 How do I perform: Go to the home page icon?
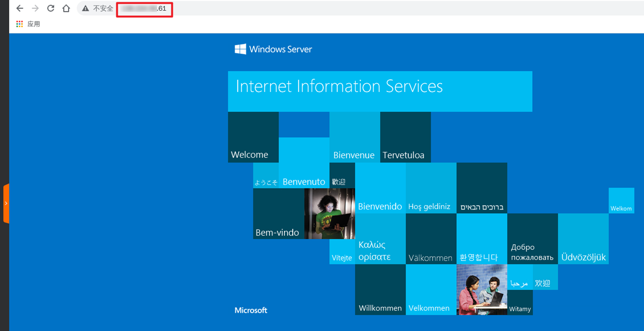pyautogui.click(x=66, y=8)
